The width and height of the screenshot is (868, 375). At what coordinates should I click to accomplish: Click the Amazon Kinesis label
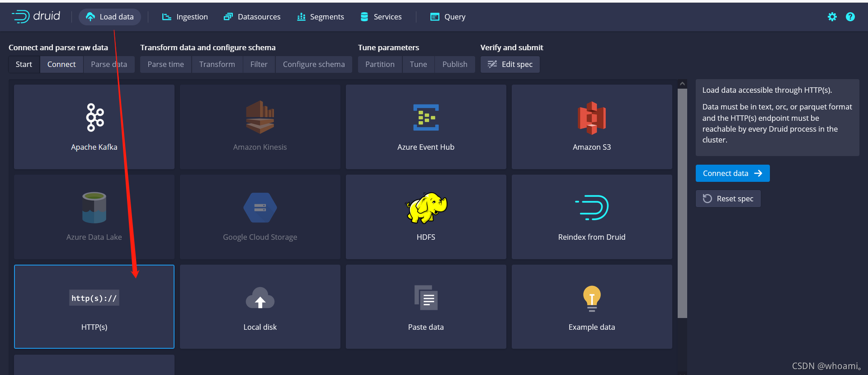[260, 147]
